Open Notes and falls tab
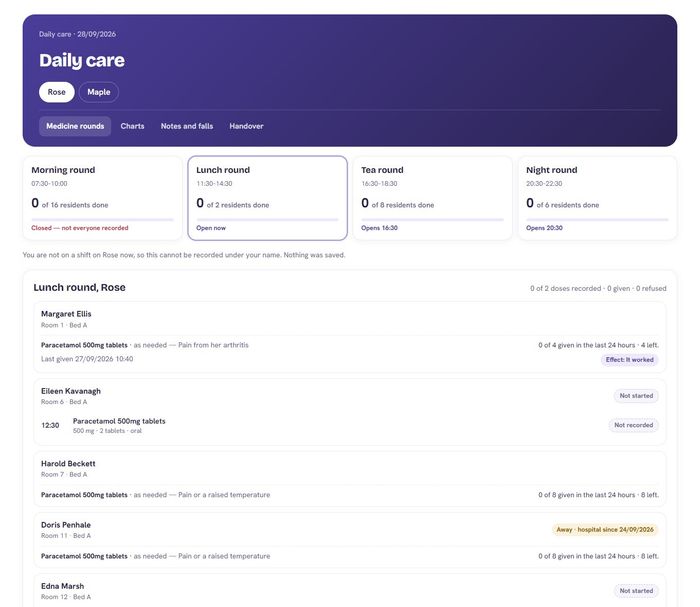 (x=187, y=126)
